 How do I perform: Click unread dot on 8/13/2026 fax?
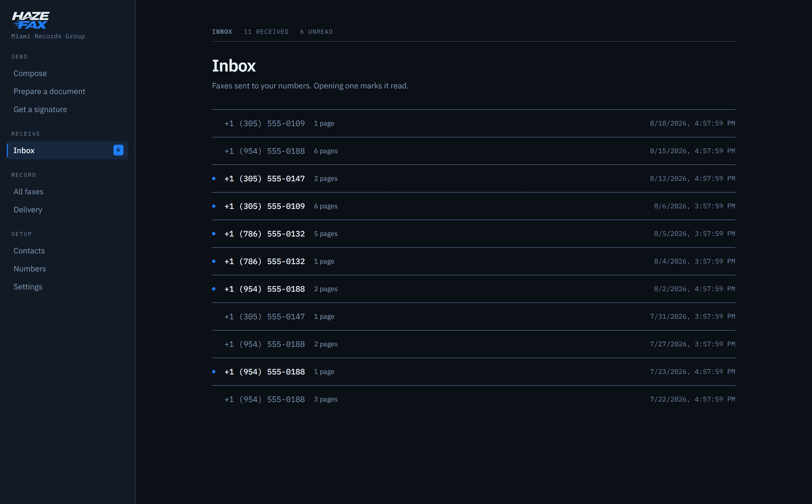pyautogui.click(x=214, y=178)
